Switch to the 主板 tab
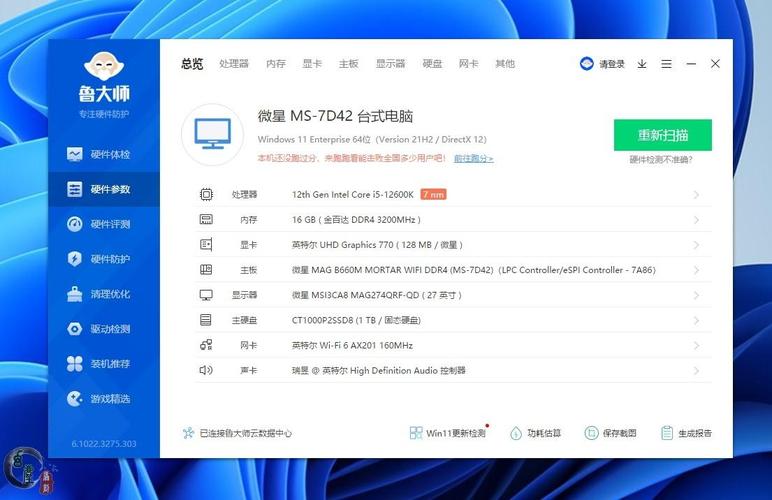772x500 pixels. [x=349, y=63]
